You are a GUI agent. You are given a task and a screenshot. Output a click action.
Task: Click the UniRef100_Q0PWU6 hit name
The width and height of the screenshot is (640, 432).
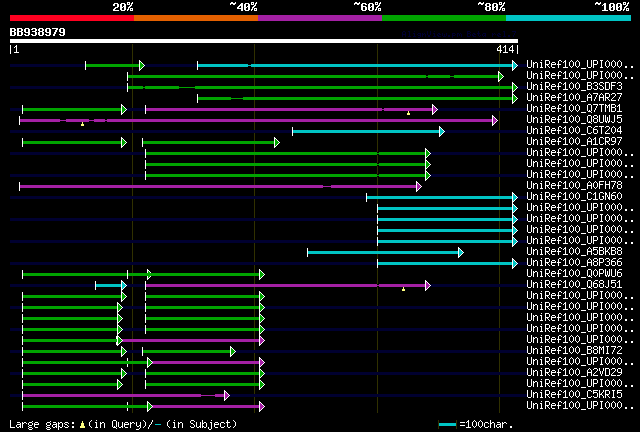(574, 274)
